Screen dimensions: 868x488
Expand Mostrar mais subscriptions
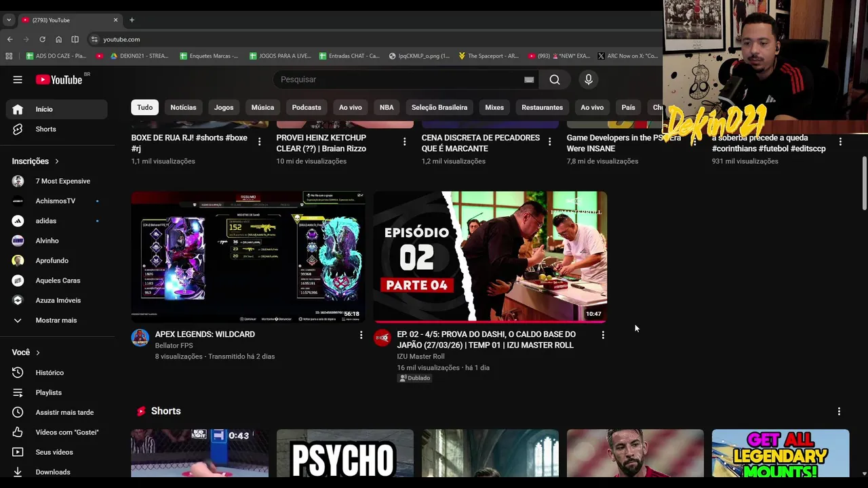click(57, 320)
